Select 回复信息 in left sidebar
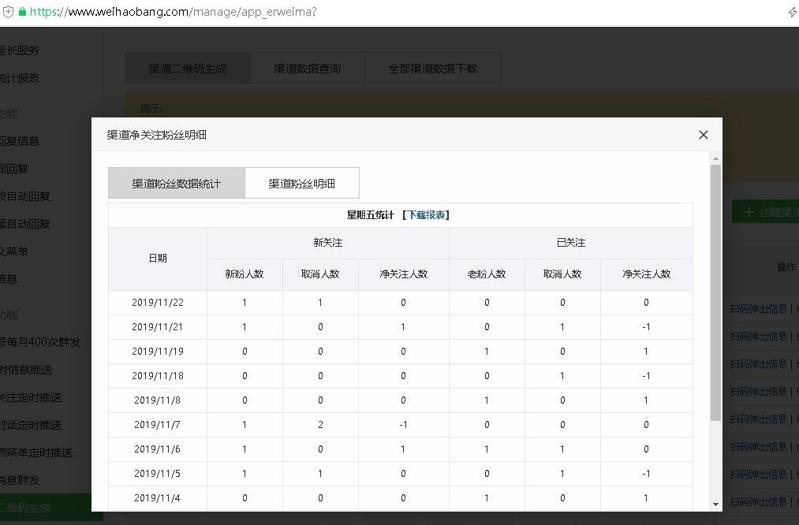 (x=19, y=141)
